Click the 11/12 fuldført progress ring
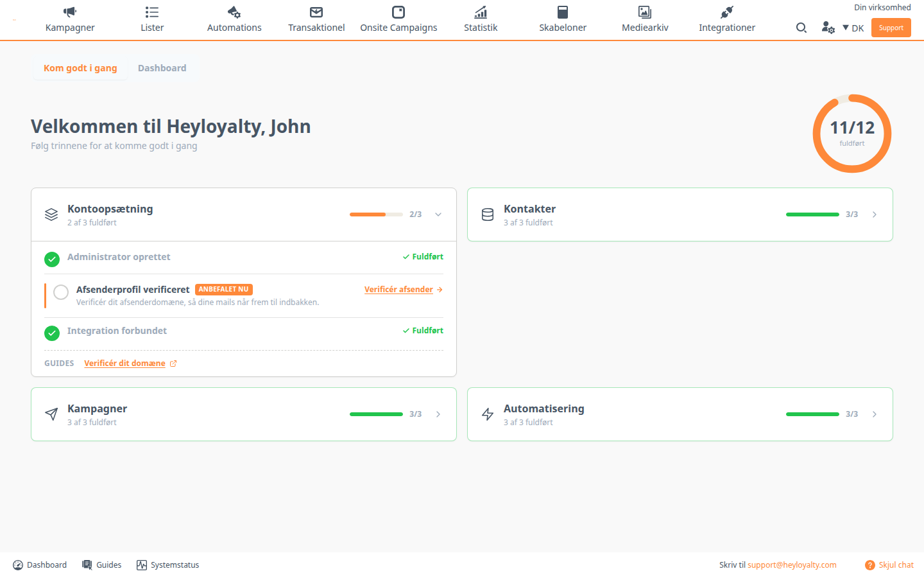This screenshot has width=924, height=578. [852, 134]
